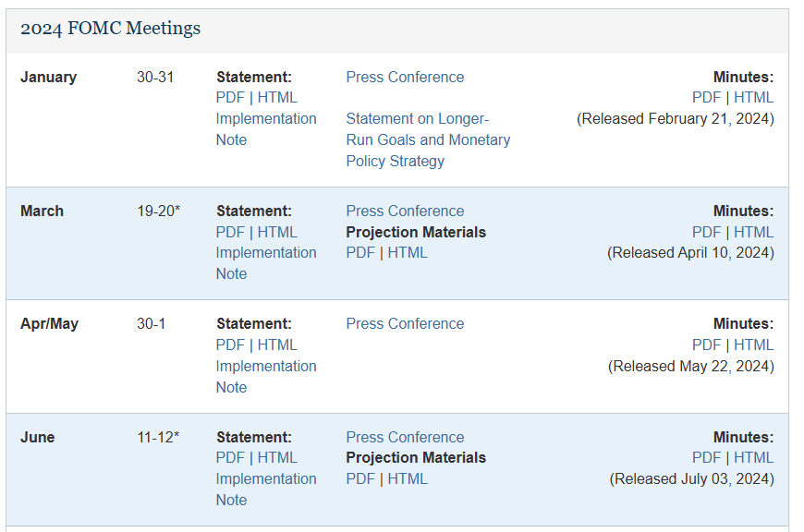Open Apr/May Implementation Note link

click(x=266, y=377)
